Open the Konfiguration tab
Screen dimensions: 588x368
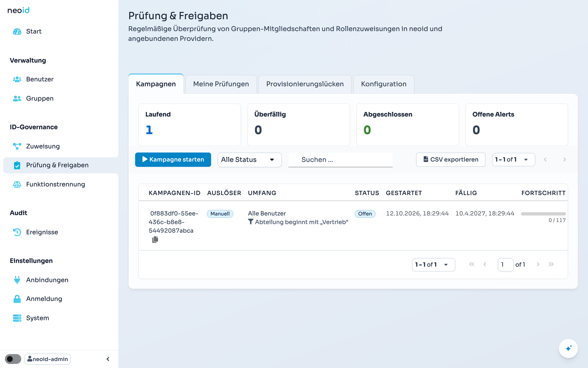pyautogui.click(x=384, y=84)
